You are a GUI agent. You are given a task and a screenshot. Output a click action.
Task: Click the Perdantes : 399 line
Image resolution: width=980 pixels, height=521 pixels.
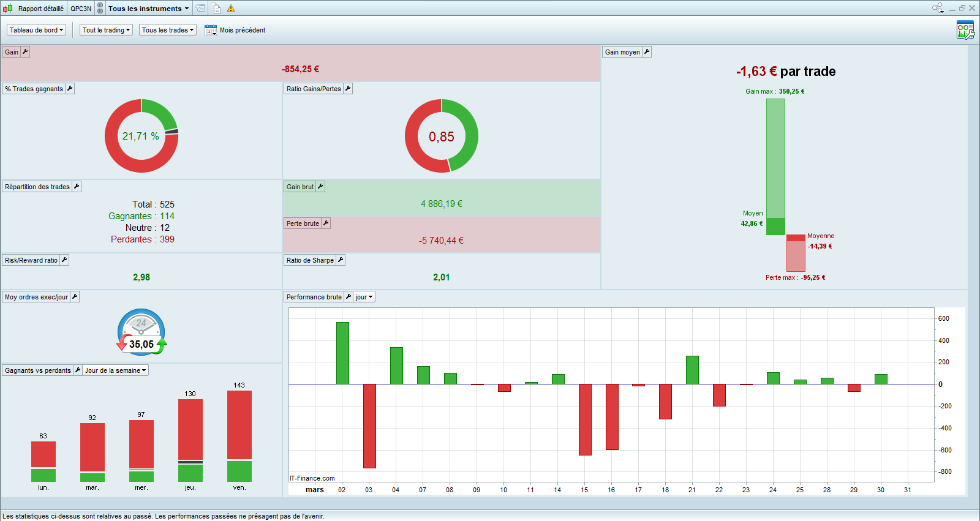pyautogui.click(x=143, y=239)
